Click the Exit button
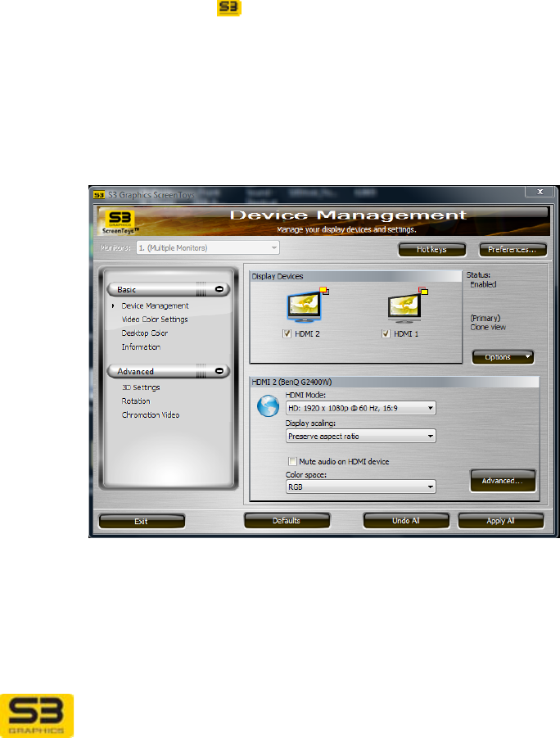560x738 pixels. pyautogui.click(x=141, y=521)
